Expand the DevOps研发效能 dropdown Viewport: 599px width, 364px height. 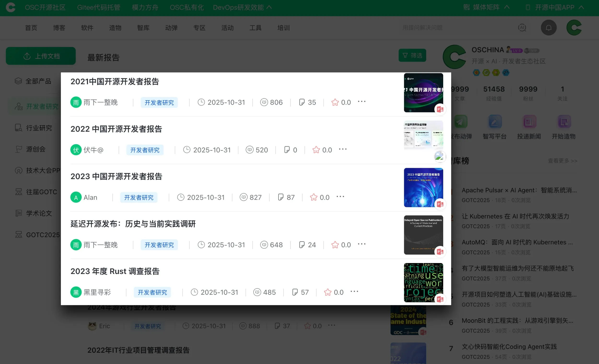pyautogui.click(x=242, y=7)
